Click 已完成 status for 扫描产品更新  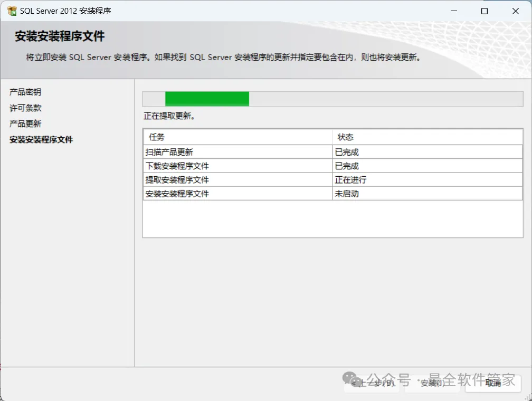(427, 152)
